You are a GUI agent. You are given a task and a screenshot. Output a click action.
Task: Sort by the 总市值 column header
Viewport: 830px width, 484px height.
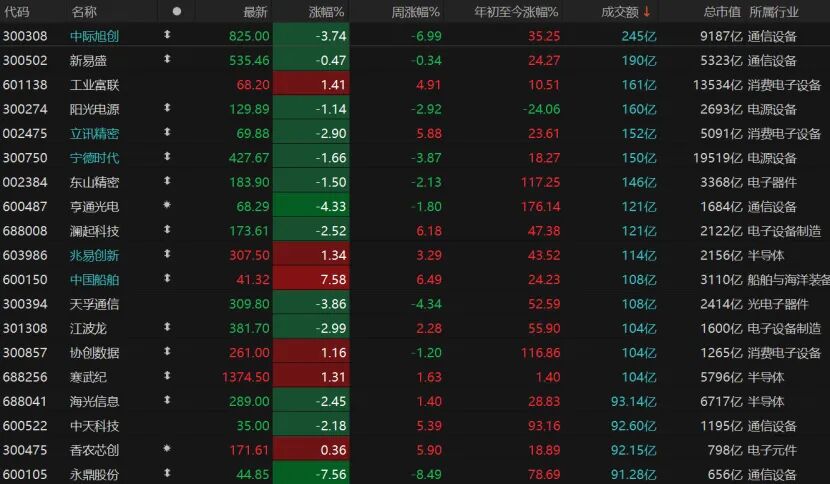pyautogui.click(x=721, y=12)
